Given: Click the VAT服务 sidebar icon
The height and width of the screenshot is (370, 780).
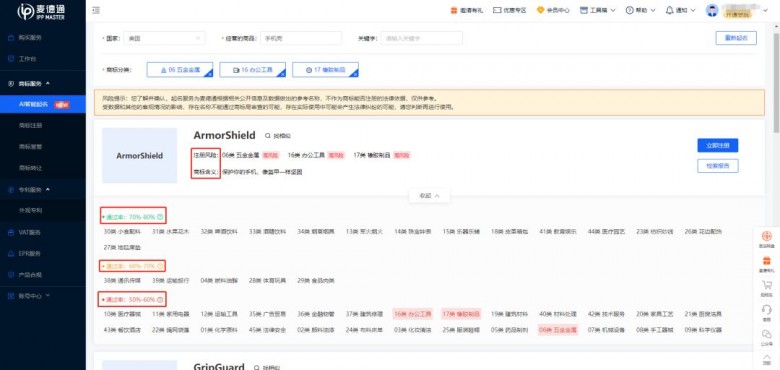Looking at the screenshot, I should [x=11, y=232].
